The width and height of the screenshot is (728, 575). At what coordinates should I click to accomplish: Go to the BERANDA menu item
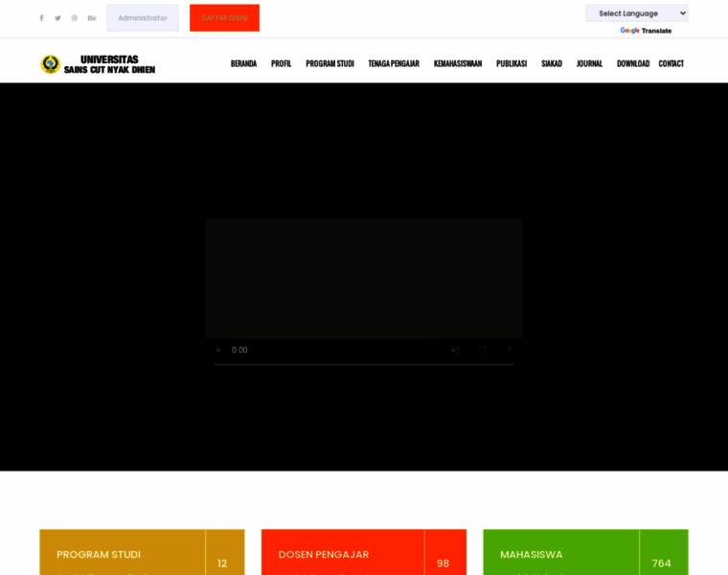[243, 63]
